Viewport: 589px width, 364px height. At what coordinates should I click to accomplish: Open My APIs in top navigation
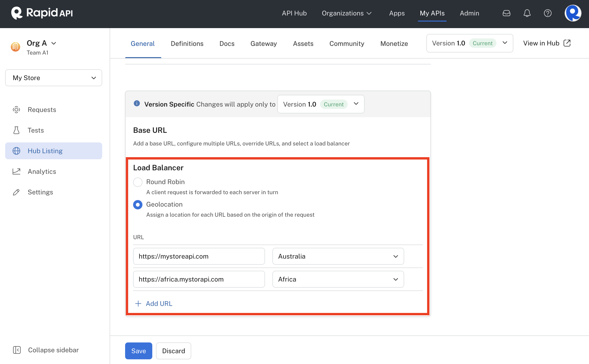coord(432,13)
